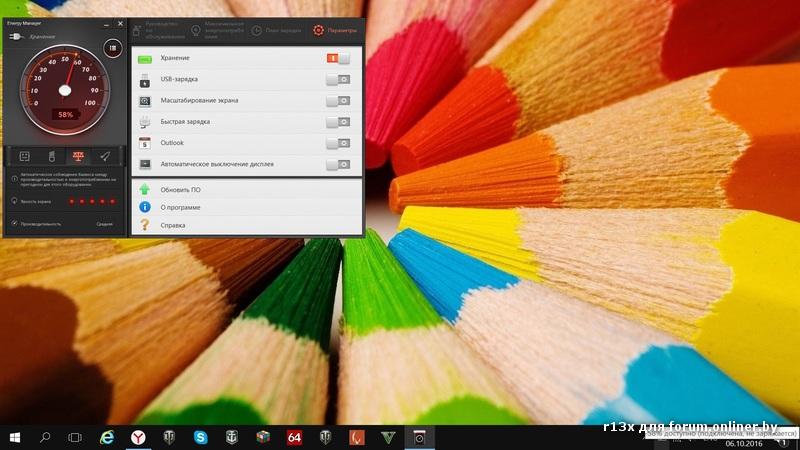
Task: Open the green V taskbar icon
Action: pos(388,437)
